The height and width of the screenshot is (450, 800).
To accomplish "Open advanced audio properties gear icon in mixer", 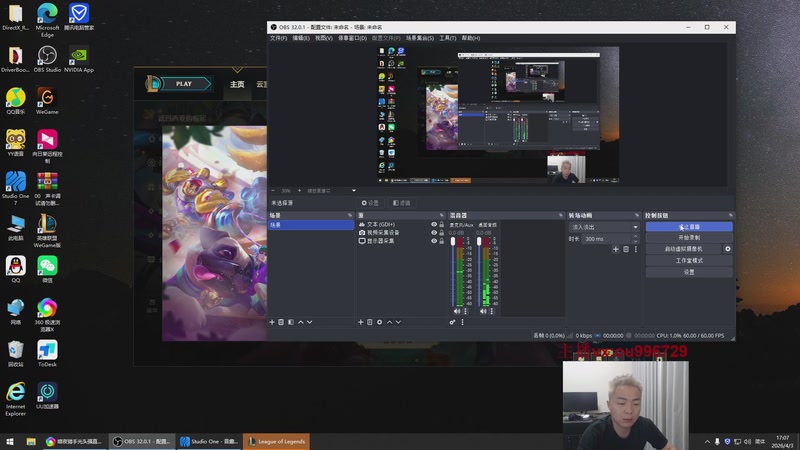I will (453, 322).
